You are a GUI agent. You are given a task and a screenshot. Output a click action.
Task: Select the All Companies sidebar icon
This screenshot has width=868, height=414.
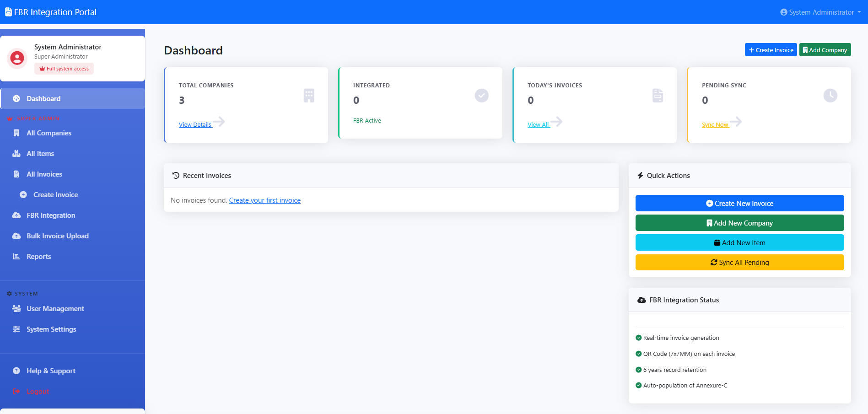(16, 133)
